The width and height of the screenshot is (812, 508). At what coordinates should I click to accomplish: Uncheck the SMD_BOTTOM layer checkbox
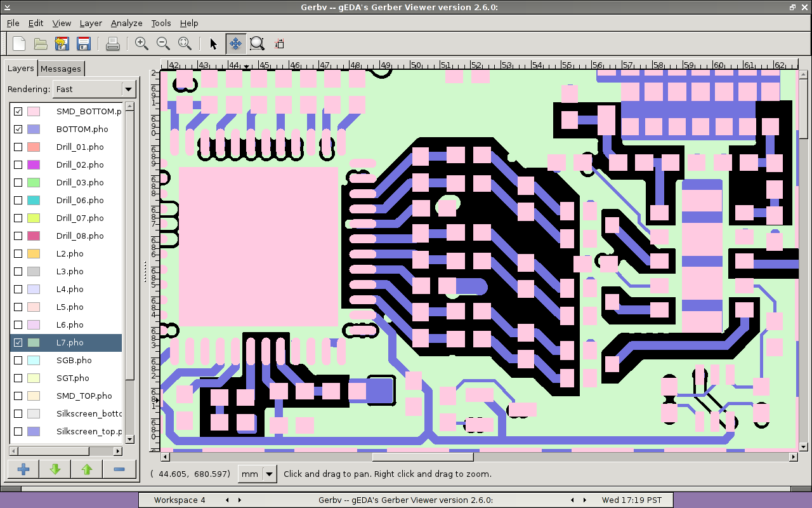click(18, 111)
